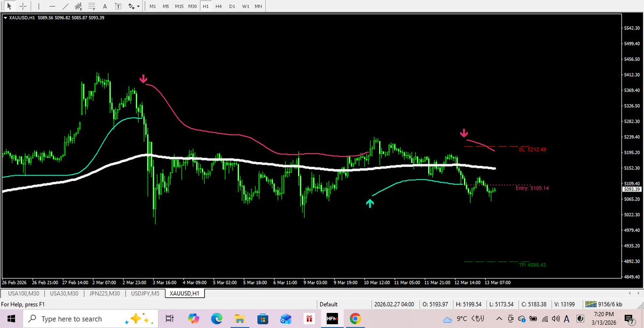Pick the Fibonacci retracement tool
The width and height of the screenshot is (644, 328).
[92, 6]
